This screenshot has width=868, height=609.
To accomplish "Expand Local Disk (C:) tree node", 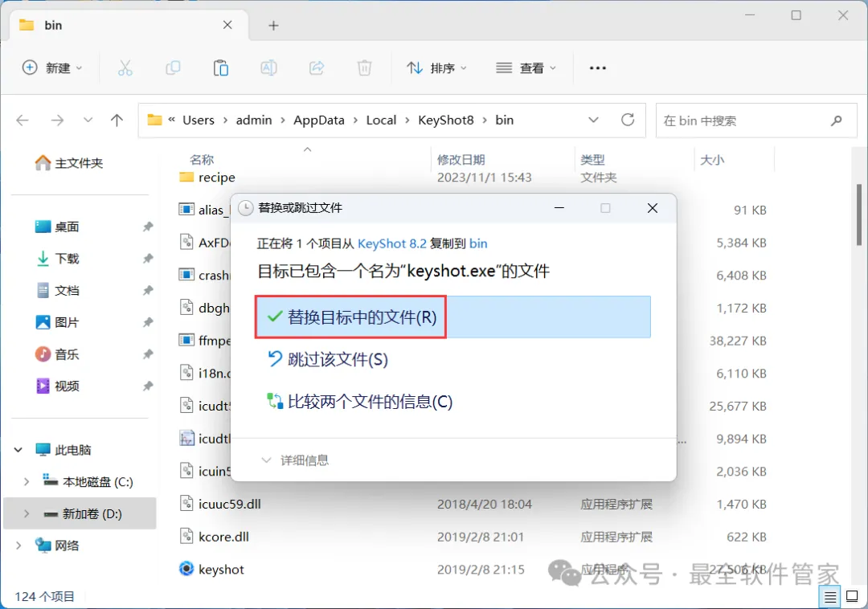I will [x=26, y=482].
